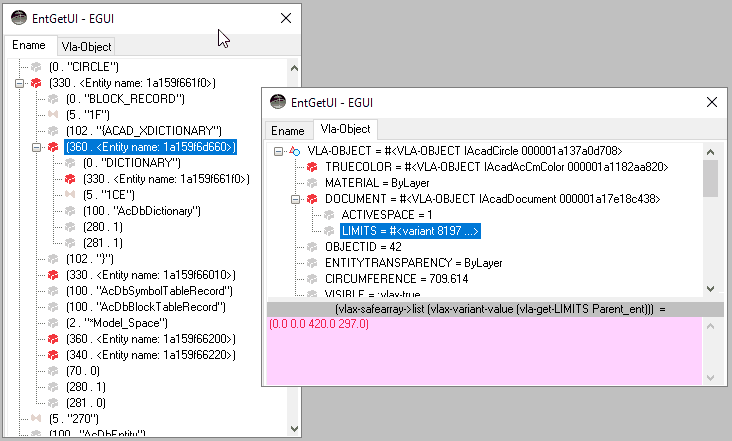This screenshot has height=441, width=732.
Task: Click the pink result output field
Action: click(x=480, y=350)
